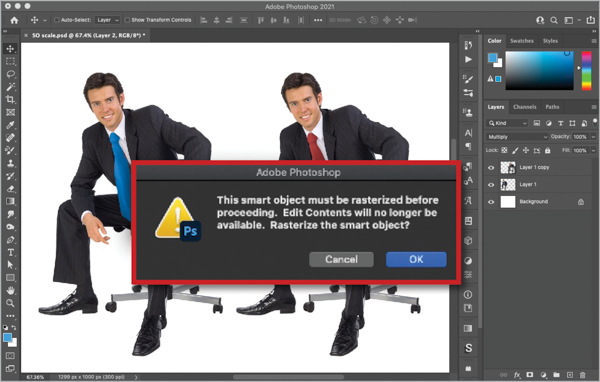600x382 pixels.
Task: Select the Hand tool
Action: click(x=10, y=291)
